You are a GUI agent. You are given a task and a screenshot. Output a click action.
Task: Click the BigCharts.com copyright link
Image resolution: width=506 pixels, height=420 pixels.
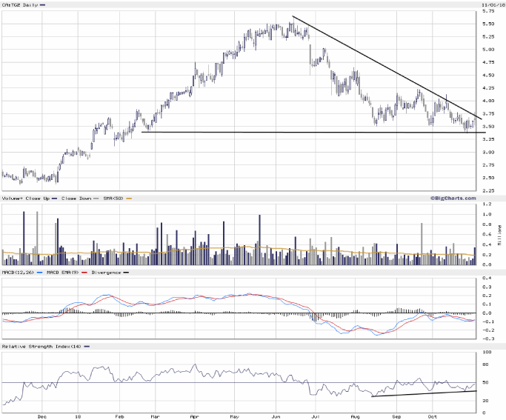click(x=451, y=199)
